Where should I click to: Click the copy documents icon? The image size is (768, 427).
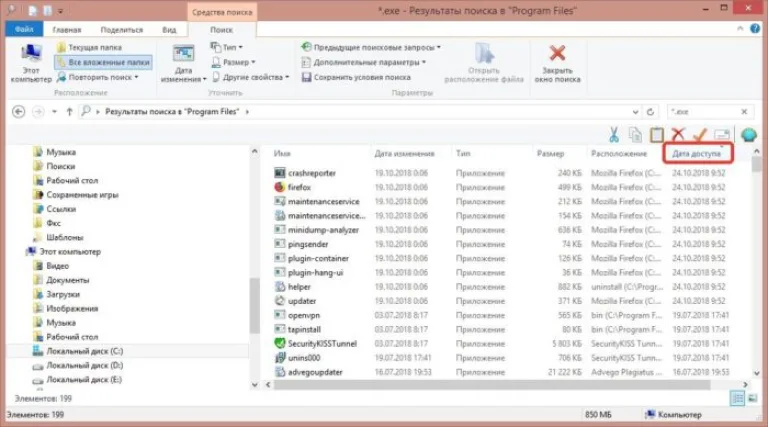[x=635, y=134]
